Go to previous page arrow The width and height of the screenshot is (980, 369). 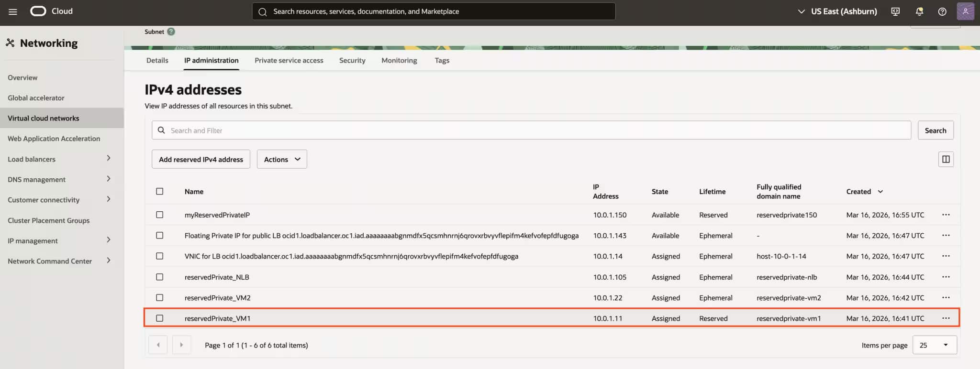158,345
